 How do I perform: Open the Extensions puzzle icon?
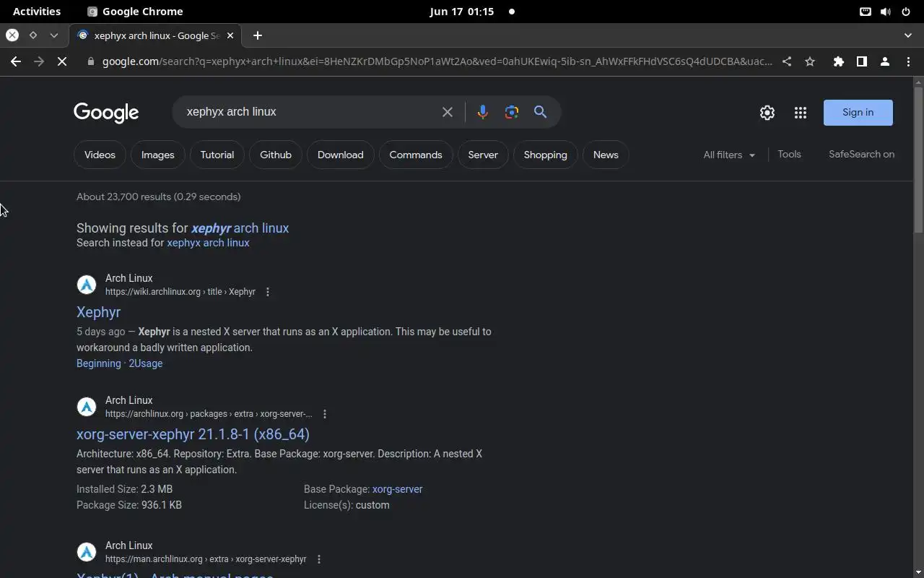click(838, 61)
